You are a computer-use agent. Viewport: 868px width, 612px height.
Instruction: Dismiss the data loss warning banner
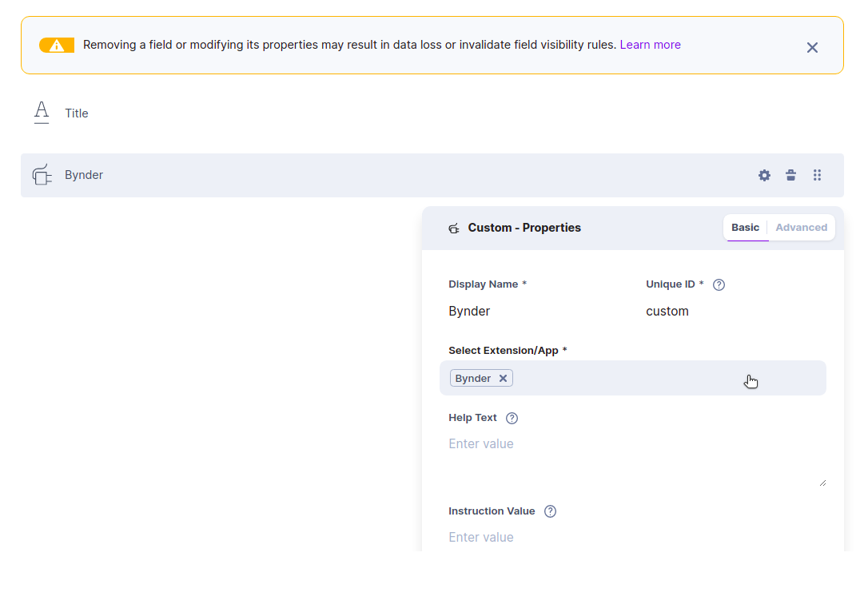[812, 48]
